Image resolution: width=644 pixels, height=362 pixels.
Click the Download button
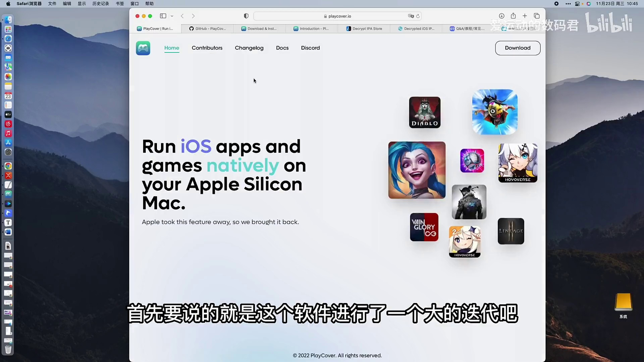(x=517, y=48)
